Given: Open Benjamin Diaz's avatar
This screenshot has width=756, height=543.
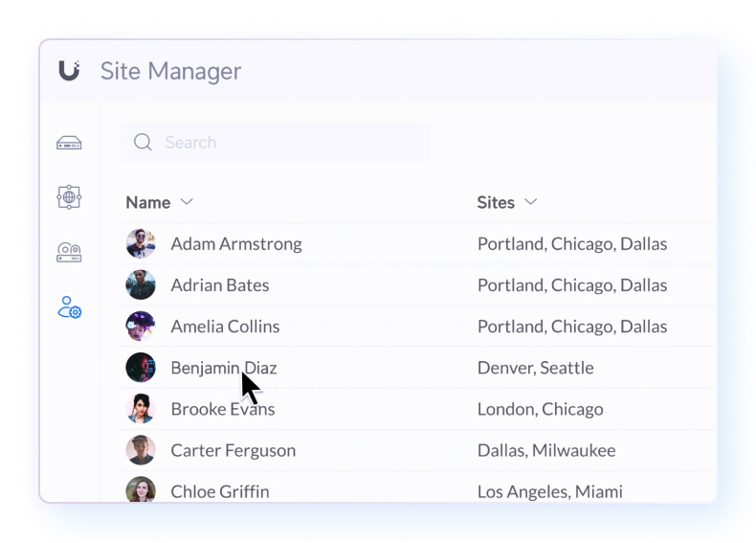Looking at the screenshot, I should click(x=141, y=368).
